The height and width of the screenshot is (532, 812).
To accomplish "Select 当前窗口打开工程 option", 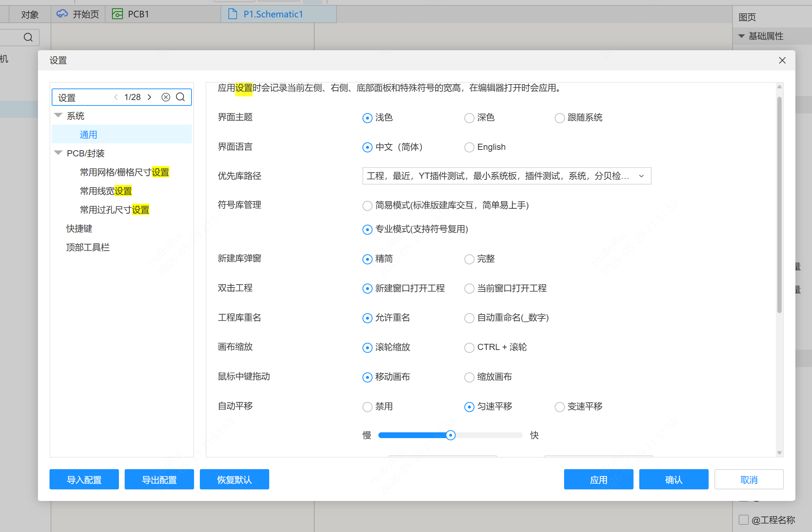I will (x=469, y=289).
